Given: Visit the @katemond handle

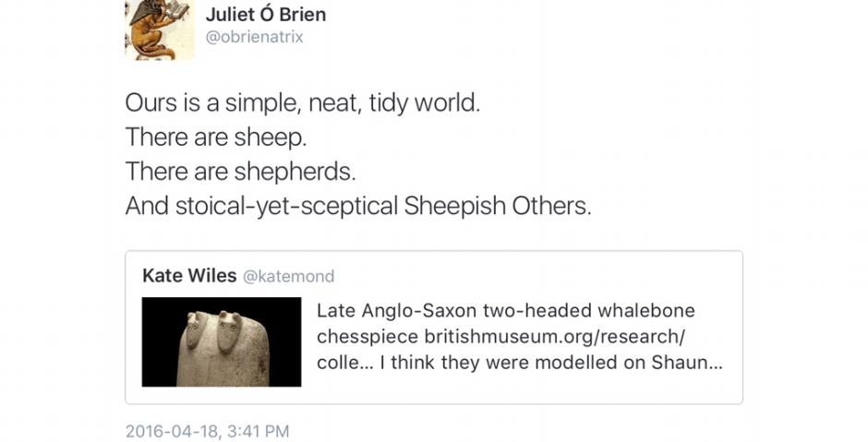Looking at the screenshot, I should 288,276.
